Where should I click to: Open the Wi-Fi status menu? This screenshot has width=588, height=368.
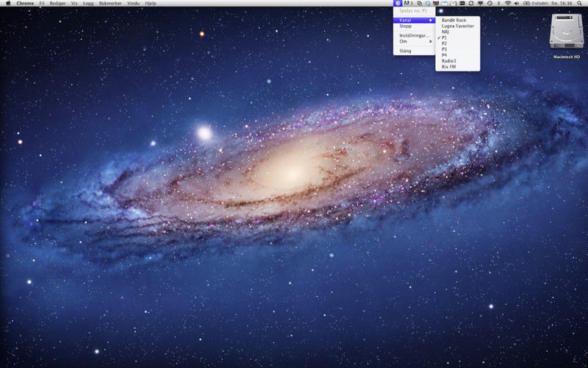click(x=508, y=3)
